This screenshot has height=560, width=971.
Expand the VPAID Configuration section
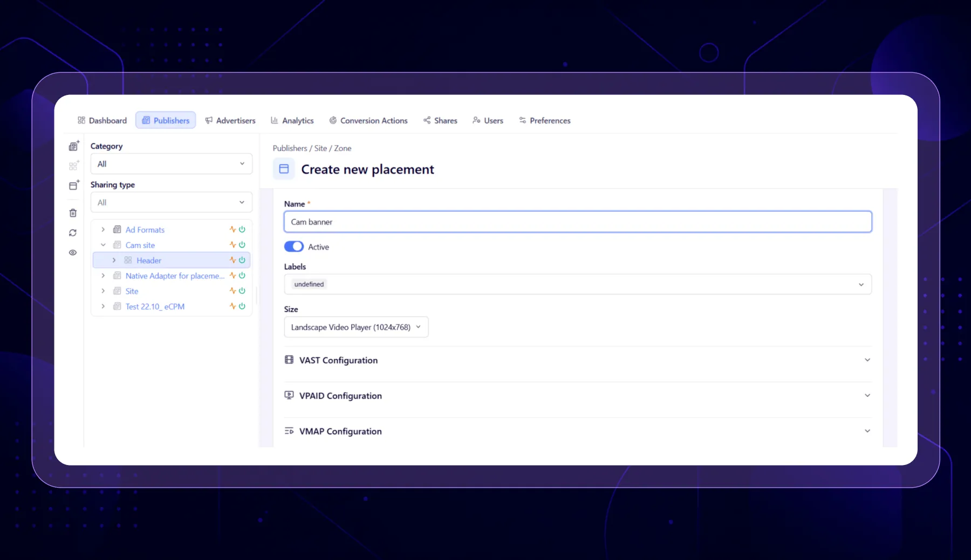point(578,395)
